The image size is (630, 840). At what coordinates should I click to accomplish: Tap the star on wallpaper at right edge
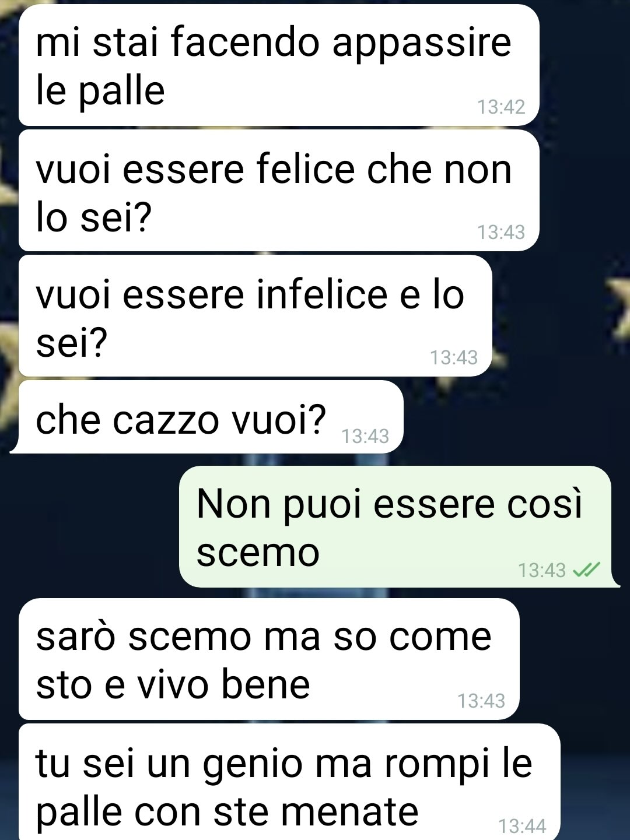(618, 306)
